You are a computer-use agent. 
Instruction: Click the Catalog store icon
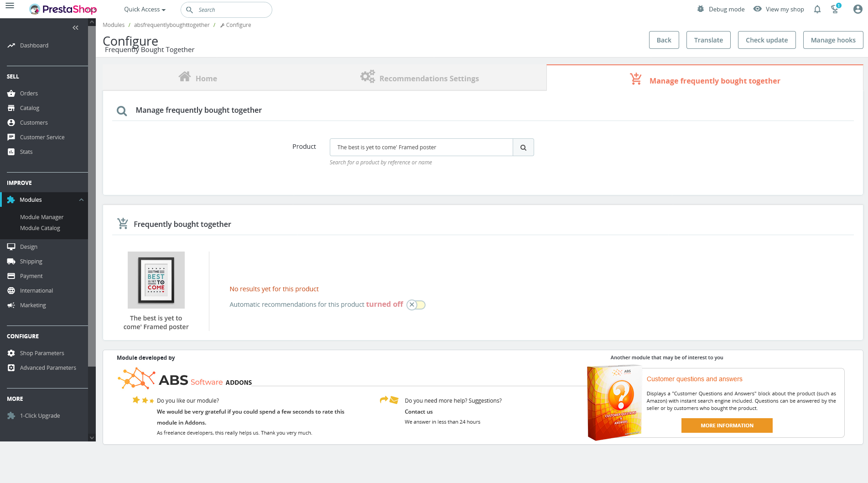11,108
